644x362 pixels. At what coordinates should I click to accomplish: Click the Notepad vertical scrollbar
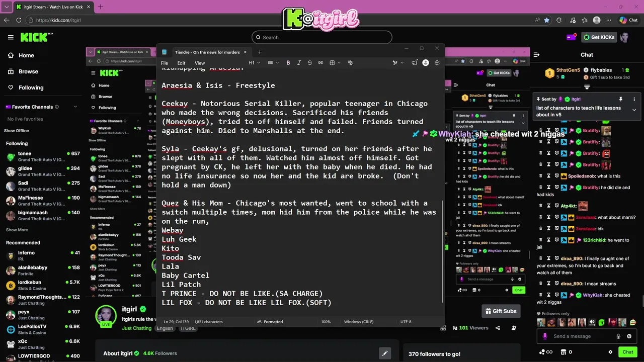[443, 251]
